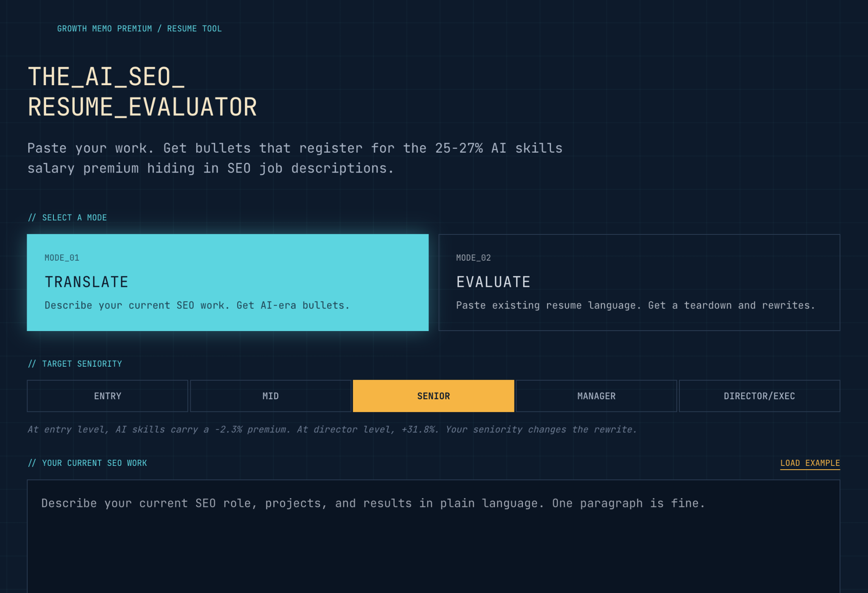Click the '// YOUR CURRENT SEO WORK' label
The image size is (868, 593).
[87, 463]
